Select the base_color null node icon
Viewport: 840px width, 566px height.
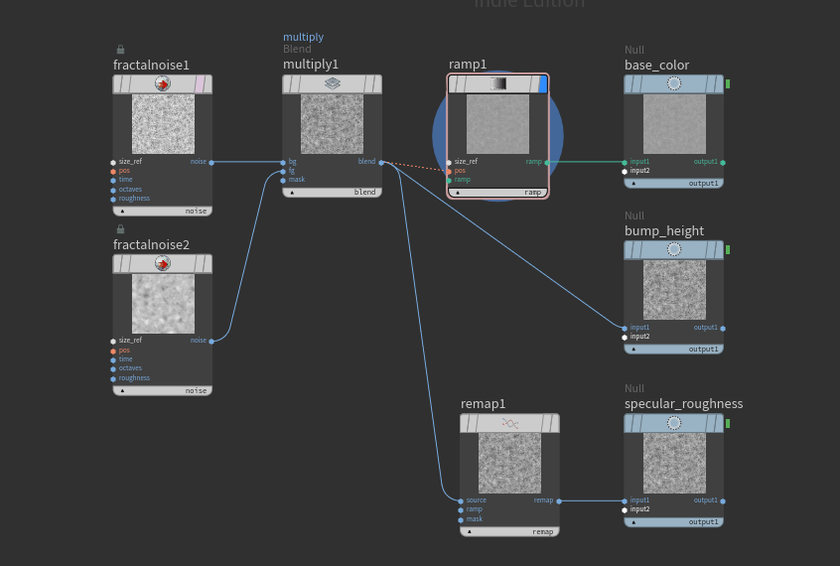pos(673,85)
